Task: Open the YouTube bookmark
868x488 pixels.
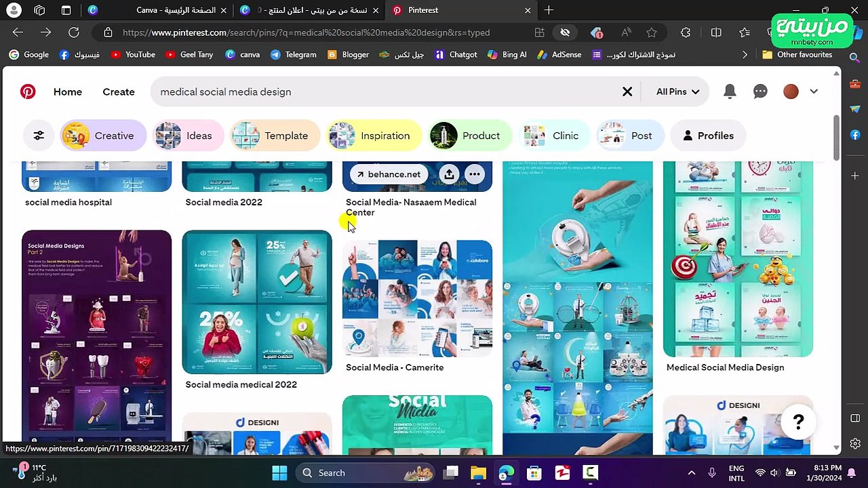Action: 133,54
